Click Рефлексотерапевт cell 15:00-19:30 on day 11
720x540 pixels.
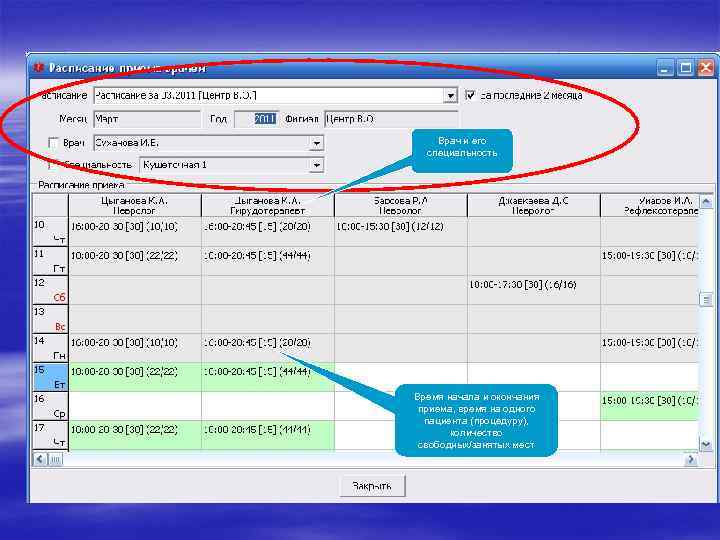click(x=650, y=261)
